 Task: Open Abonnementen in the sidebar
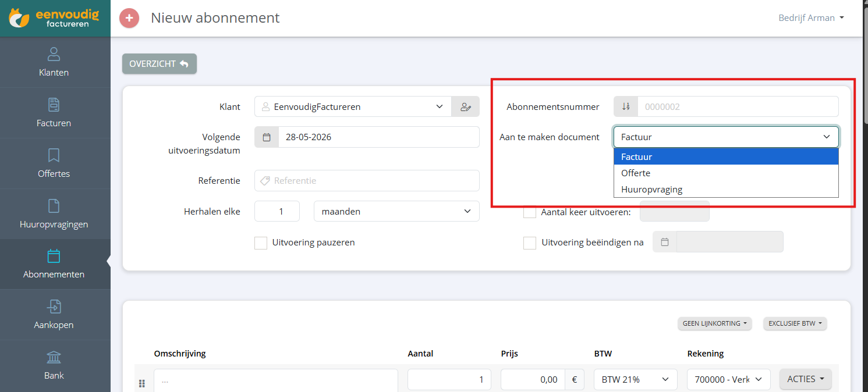(54, 265)
